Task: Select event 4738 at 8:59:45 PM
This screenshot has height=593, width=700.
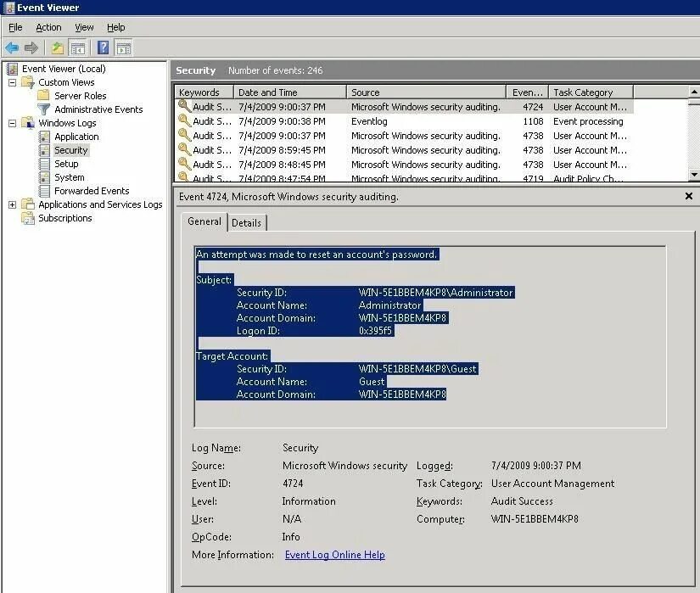Action: coord(404,150)
